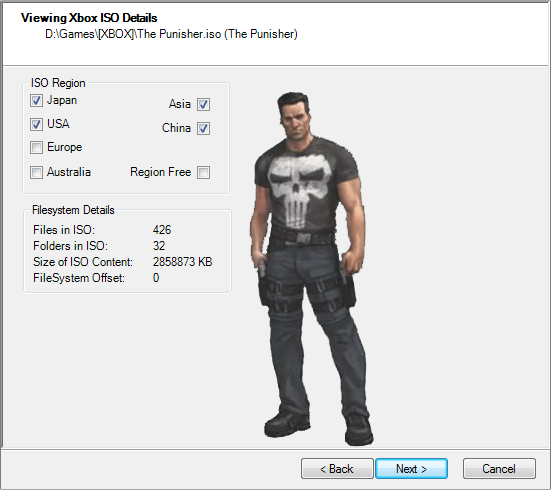Image resolution: width=551 pixels, height=490 pixels.
Task: Uncheck the Asia region checkbox
Action: tap(203, 104)
